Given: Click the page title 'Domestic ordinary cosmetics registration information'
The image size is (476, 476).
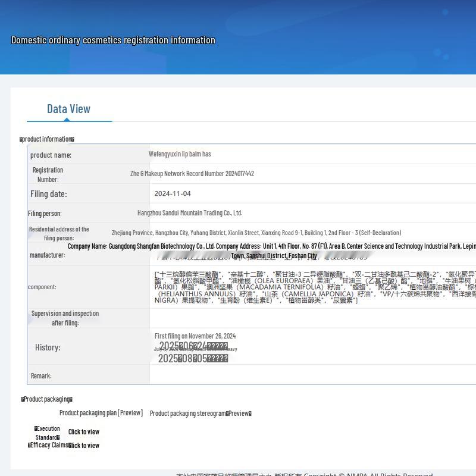Looking at the screenshot, I should [x=113, y=40].
